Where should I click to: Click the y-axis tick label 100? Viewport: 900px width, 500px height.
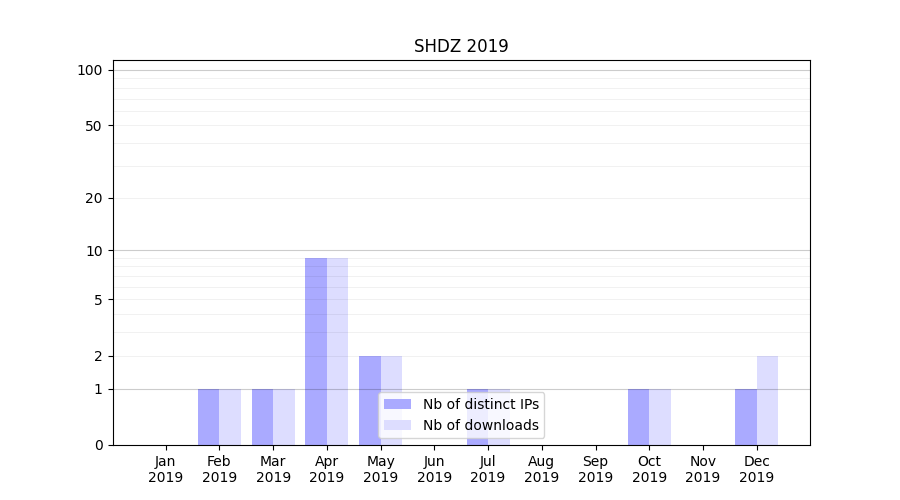(90, 70)
